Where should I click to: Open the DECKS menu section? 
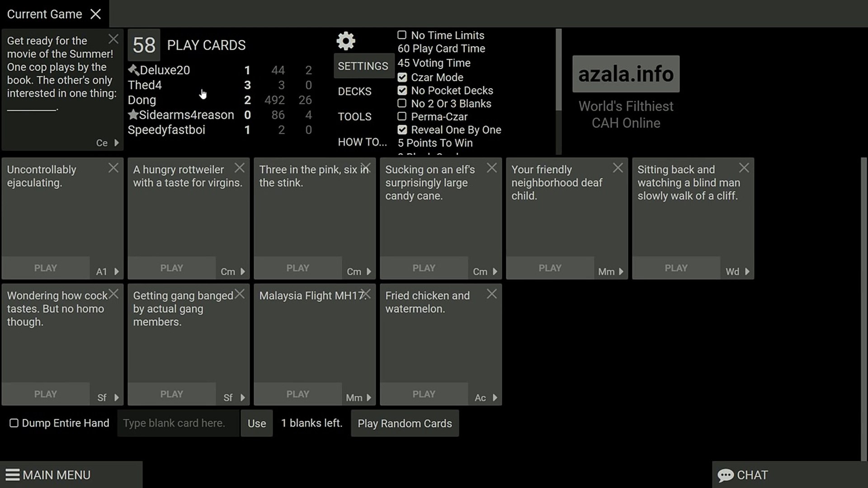click(x=354, y=92)
